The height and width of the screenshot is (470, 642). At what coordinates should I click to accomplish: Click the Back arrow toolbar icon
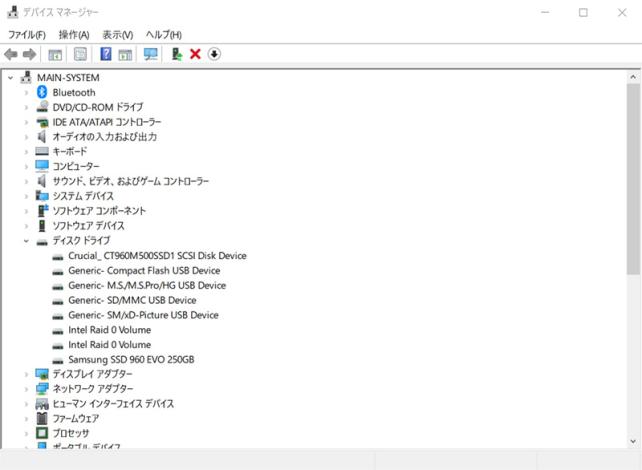(11, 54)
